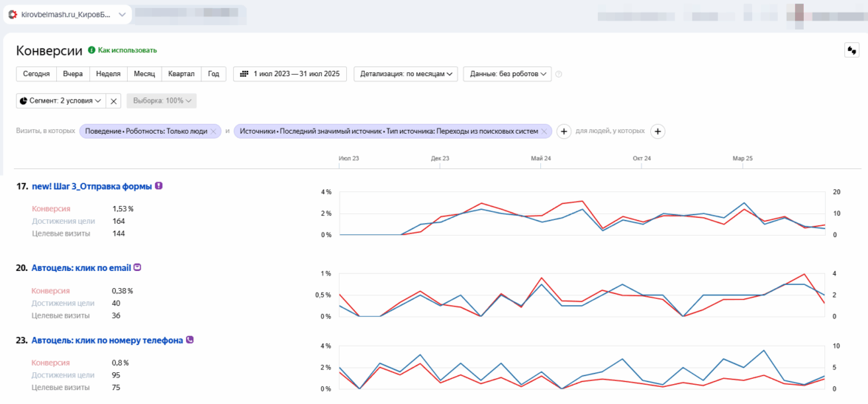Add a people condition with the last plus button

click(658, 131)
